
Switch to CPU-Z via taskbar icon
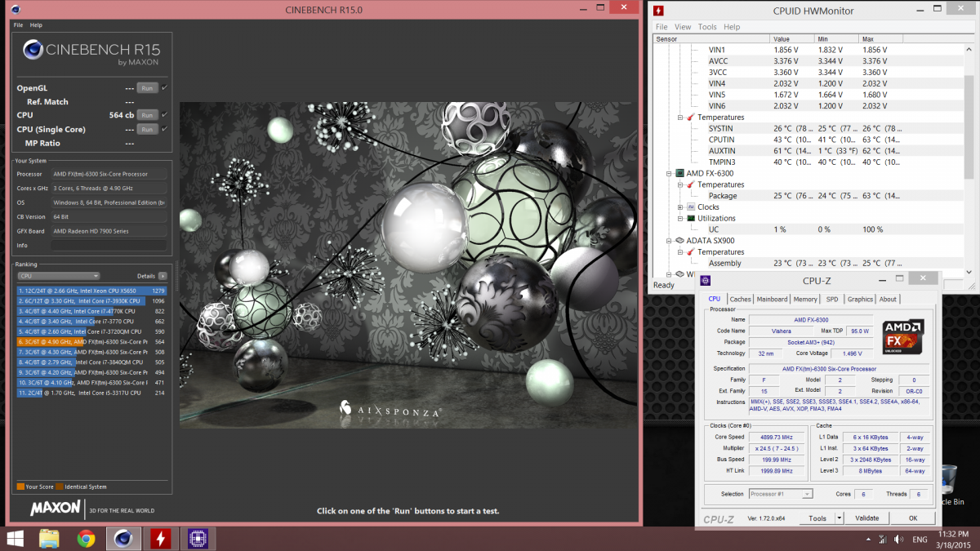(x=198, y=538)
